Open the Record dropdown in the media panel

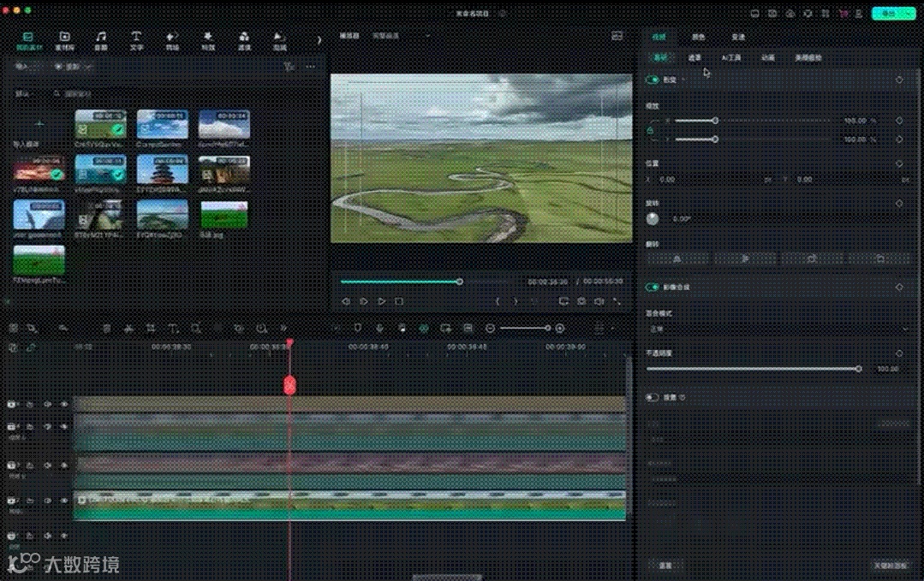73,67
